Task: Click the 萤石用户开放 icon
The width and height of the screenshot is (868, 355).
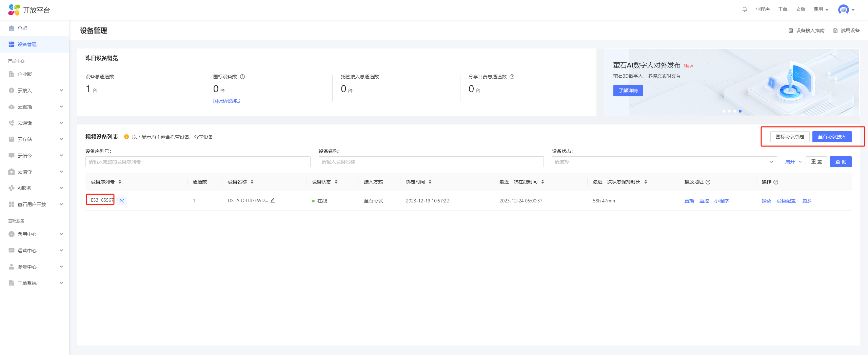Action: tap(12, 204)
